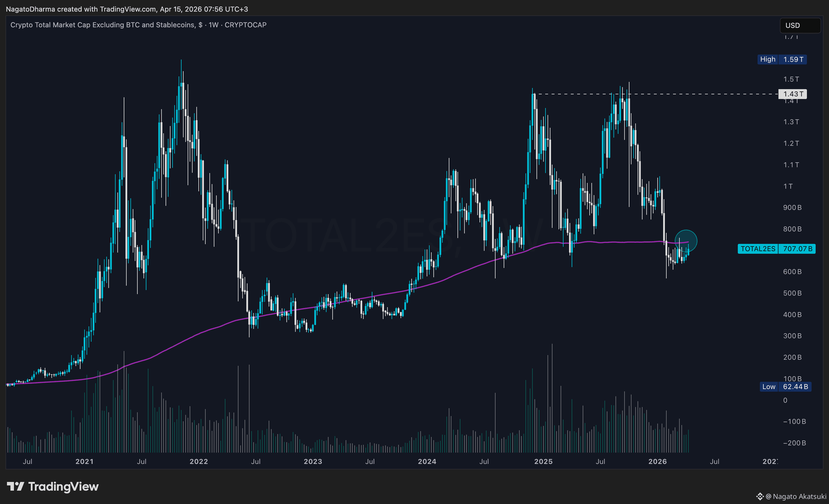Viewport: 829px width, 504px height.
Task: Click the 200 B price axis label
Action: (x=792, y=358)
